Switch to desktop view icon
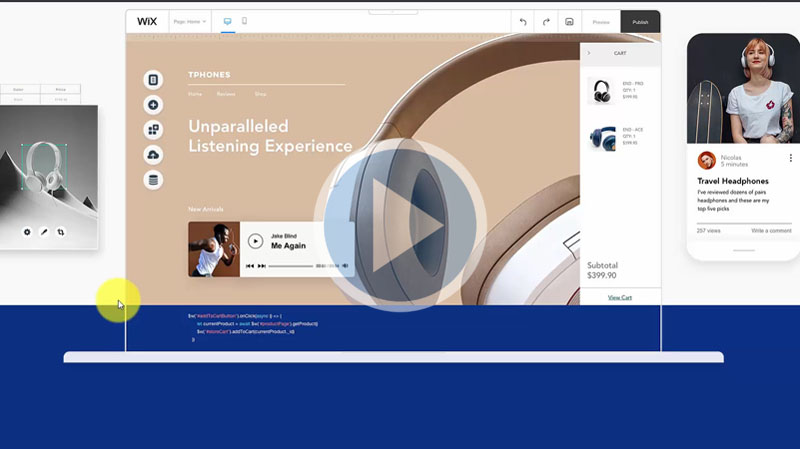Image resolution: width=800 pixels, height=449 pixels. point(227,21)
